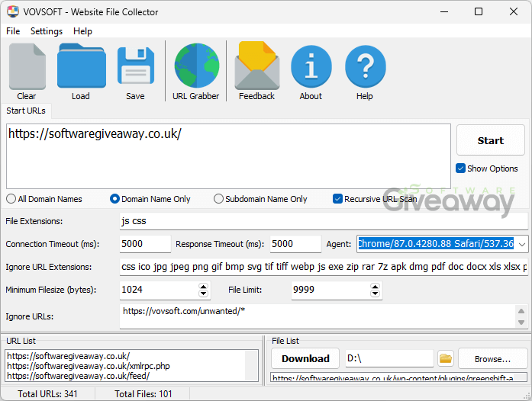Click the Agent combo box text
The width and height of the screenshot is (532, 401).
[437, 244]
